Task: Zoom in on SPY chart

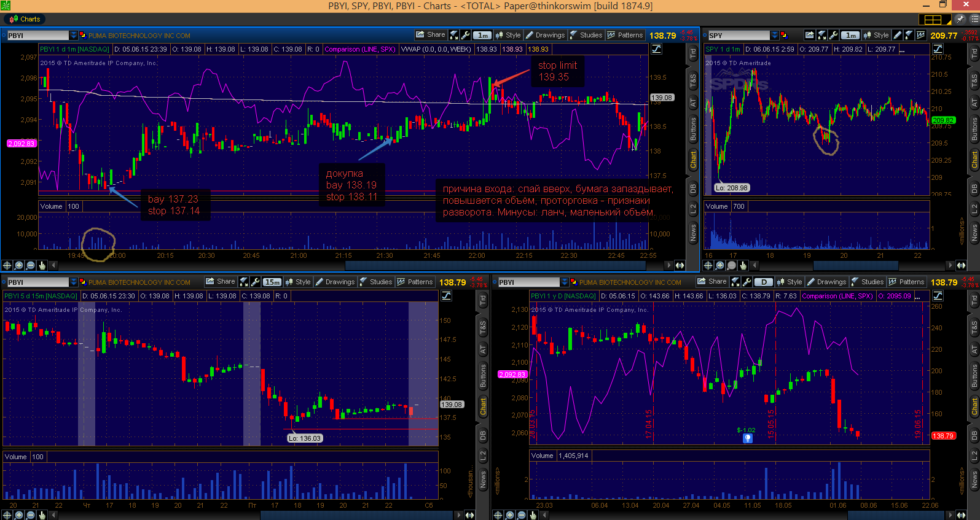Action: [720, 265]
